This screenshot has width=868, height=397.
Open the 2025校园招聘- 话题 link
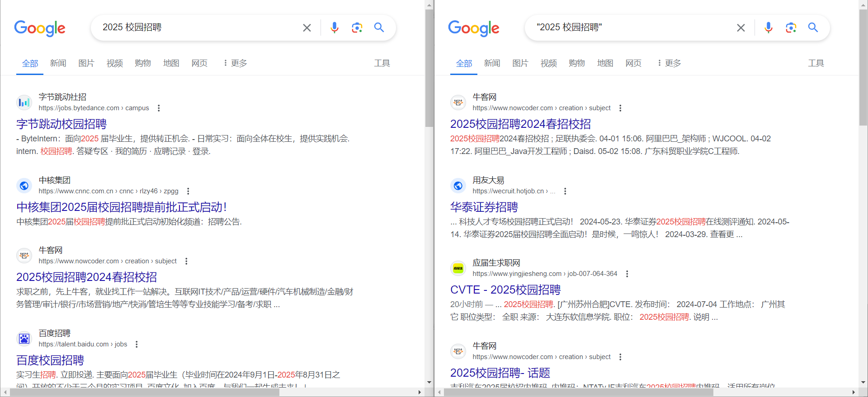point(500,373)
